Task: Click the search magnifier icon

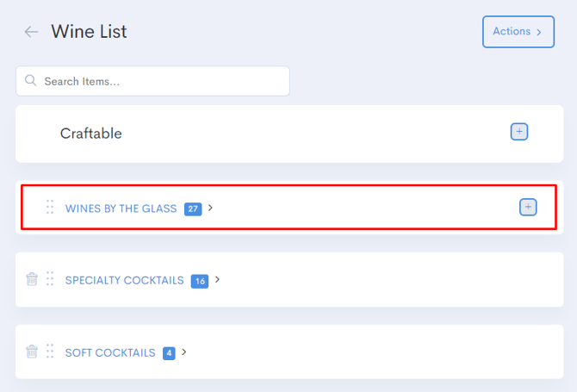Action: pos(30,81)
